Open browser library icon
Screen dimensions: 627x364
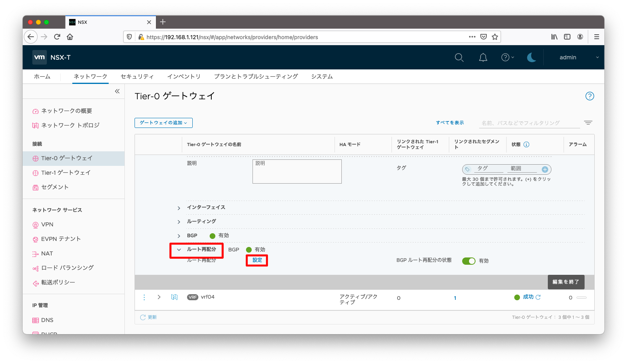(x=554, y=37)
